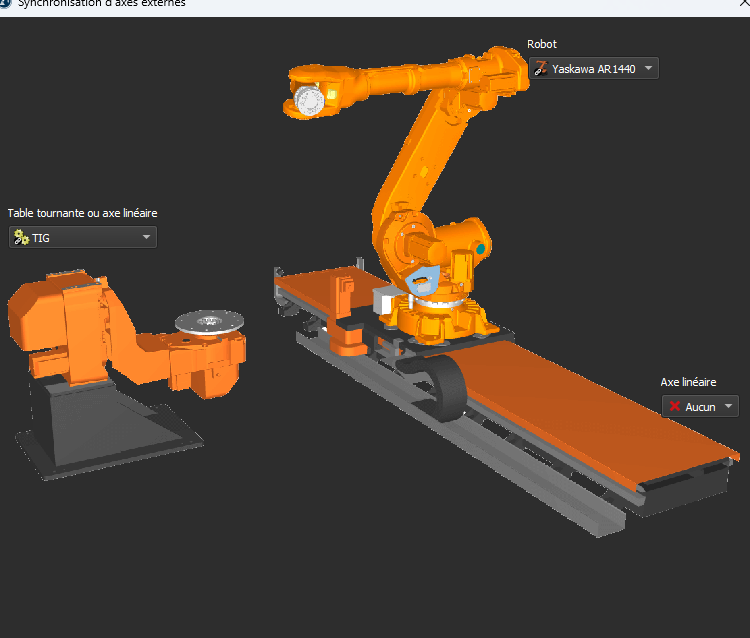Open the Axe linéaire dropdown arrow

coord(728,407)
